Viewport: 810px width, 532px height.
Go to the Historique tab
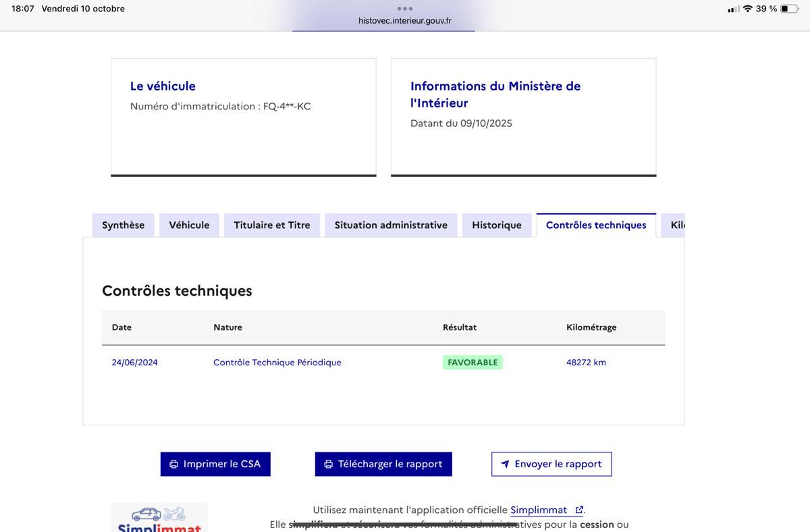pos(497,225)
